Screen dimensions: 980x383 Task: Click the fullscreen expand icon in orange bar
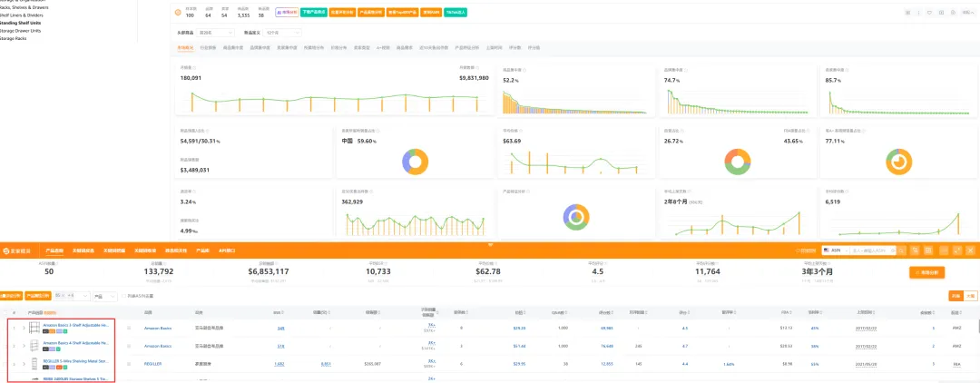click(957, 250)
